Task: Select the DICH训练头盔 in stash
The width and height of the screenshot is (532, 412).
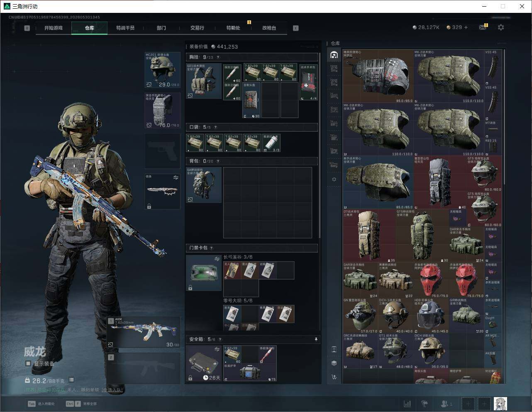Action: [x=431, y=351]
